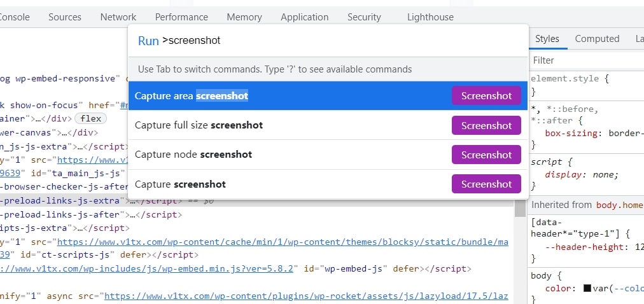The image size is (644, 304).
Task: Open the black color swatch in body rule
Action: (x=587, y=288)
